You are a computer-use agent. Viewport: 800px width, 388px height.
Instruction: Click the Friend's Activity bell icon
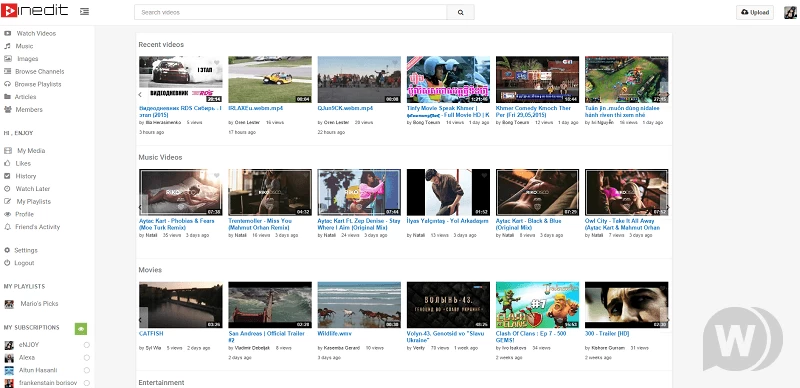click(8, 227)
